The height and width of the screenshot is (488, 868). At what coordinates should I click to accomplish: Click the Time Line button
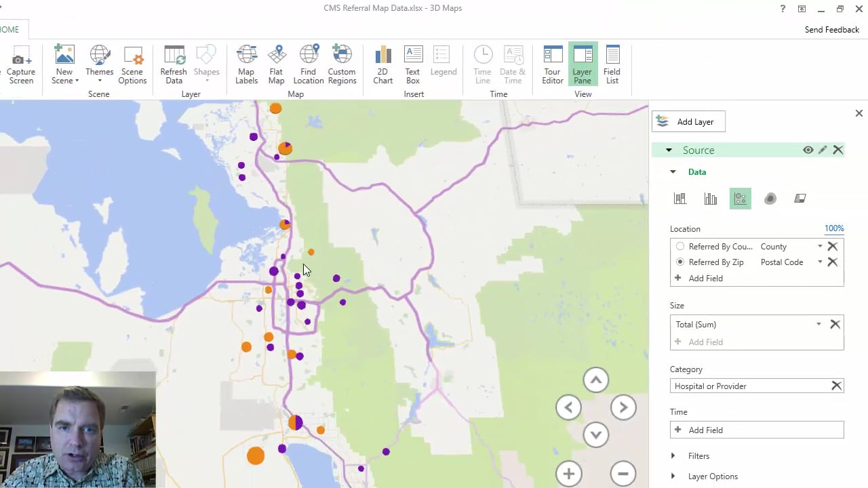(482, 65)
